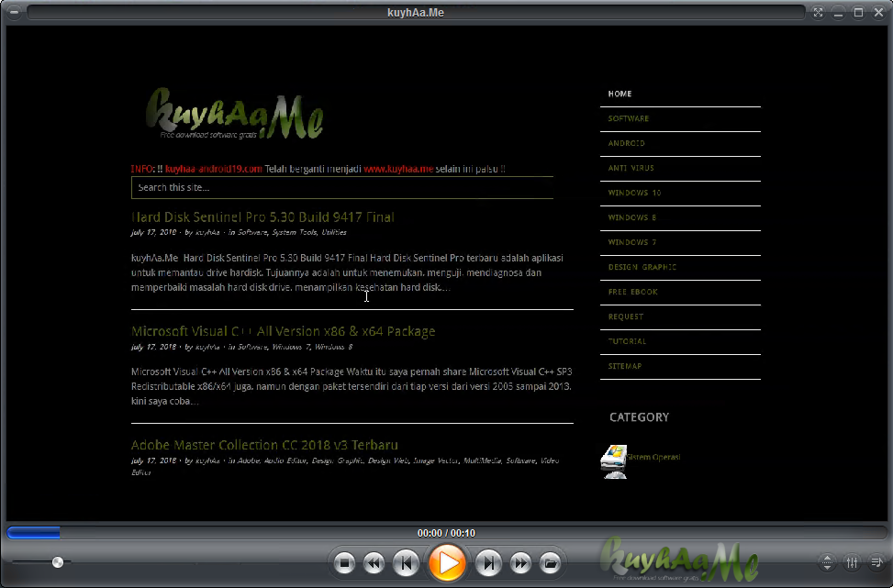Close the media player
Screen dimensions: 893x588
tap(878, 12)
